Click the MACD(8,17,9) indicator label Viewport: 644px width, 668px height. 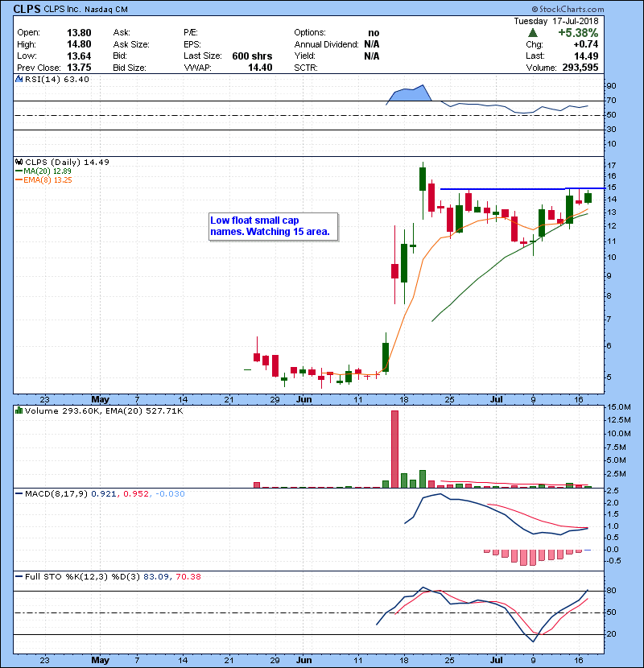56,494
